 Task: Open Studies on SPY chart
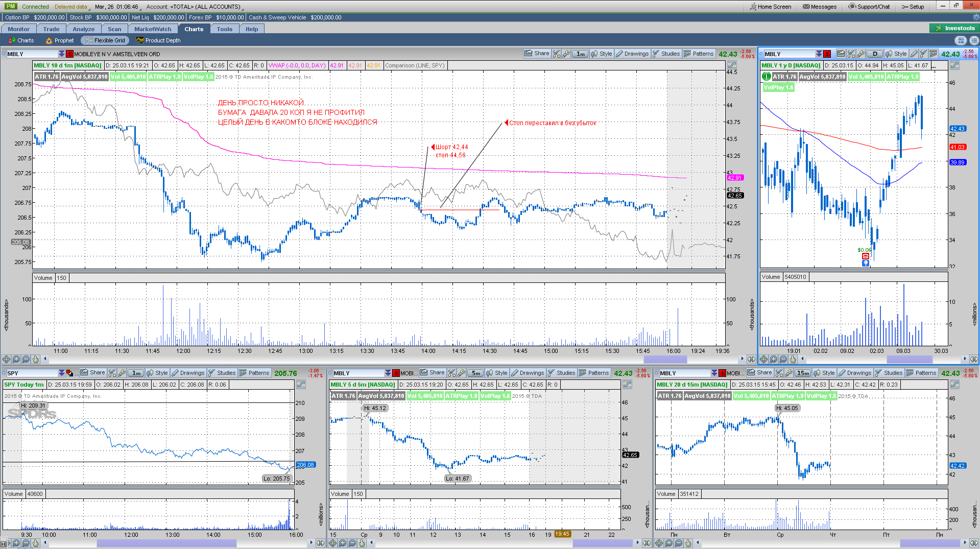click(x=222, y=373)
